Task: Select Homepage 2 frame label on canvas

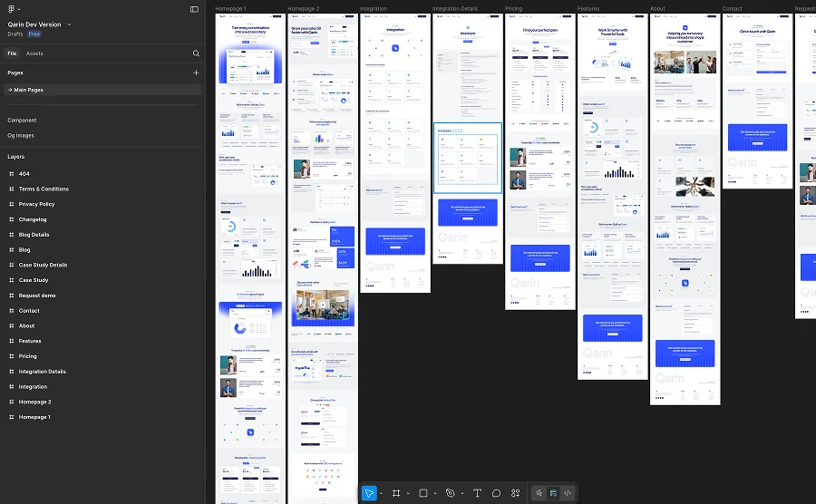Action: coord(304,9)
